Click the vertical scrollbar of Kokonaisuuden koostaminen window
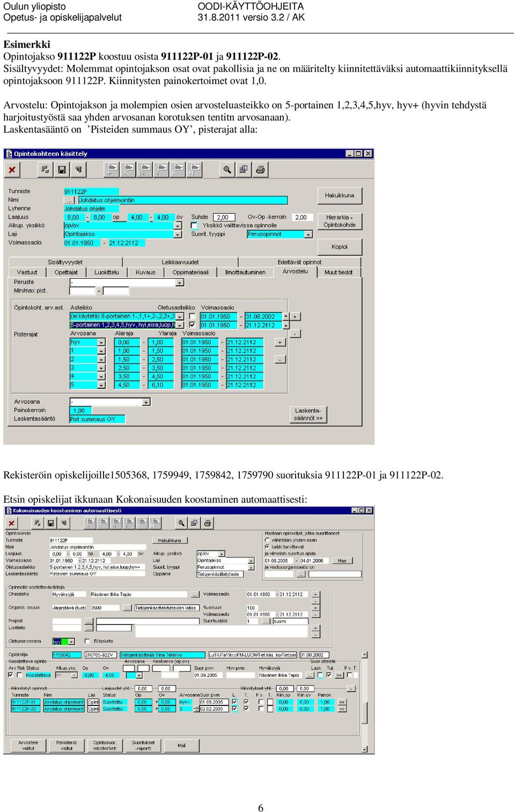 pyautogui.click(x=365, y=702)
